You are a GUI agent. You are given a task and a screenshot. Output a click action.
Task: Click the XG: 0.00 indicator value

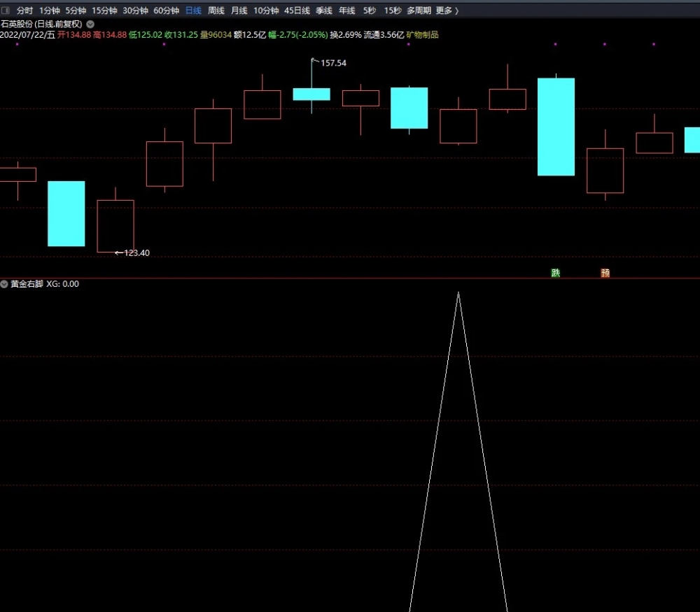pos(62,284)
